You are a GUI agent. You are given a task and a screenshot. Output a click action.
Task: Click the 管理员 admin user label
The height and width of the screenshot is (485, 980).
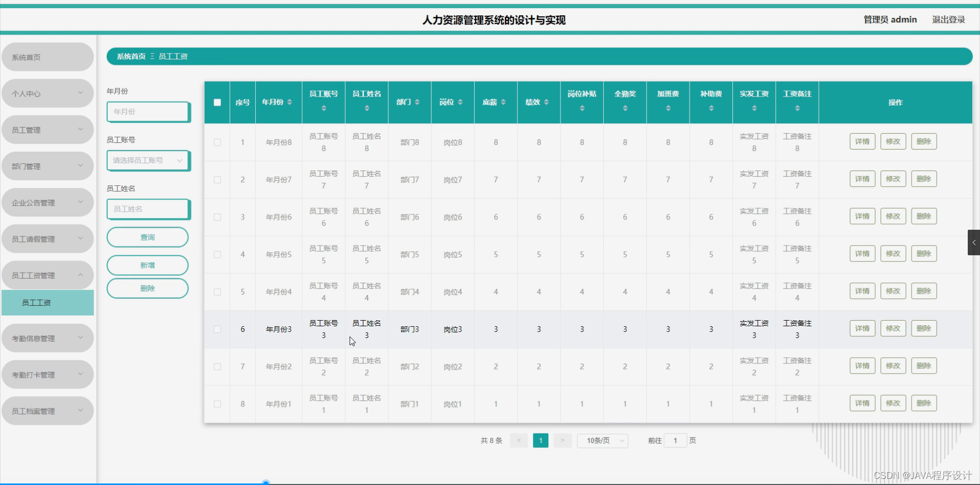pyautogui.click(x=890, y=19)
